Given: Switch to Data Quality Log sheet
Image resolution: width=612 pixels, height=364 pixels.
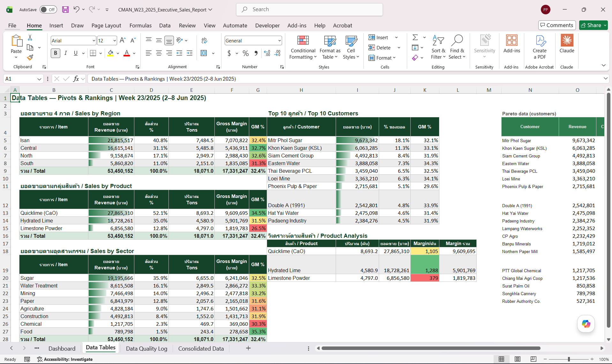Looking at the screenshot, I should pyautogui.click(x=146, y=348).
